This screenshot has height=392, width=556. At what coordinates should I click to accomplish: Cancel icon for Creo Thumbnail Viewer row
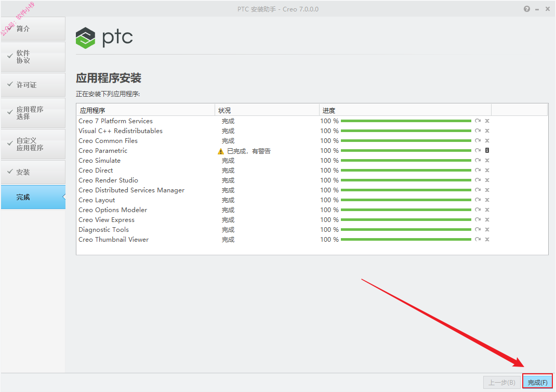487,240
